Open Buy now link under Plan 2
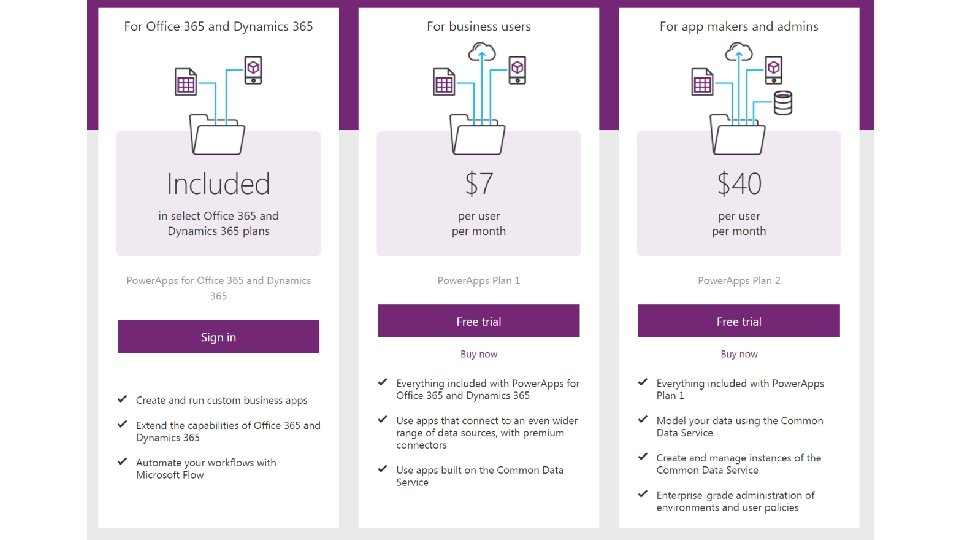 click(739, 354)
